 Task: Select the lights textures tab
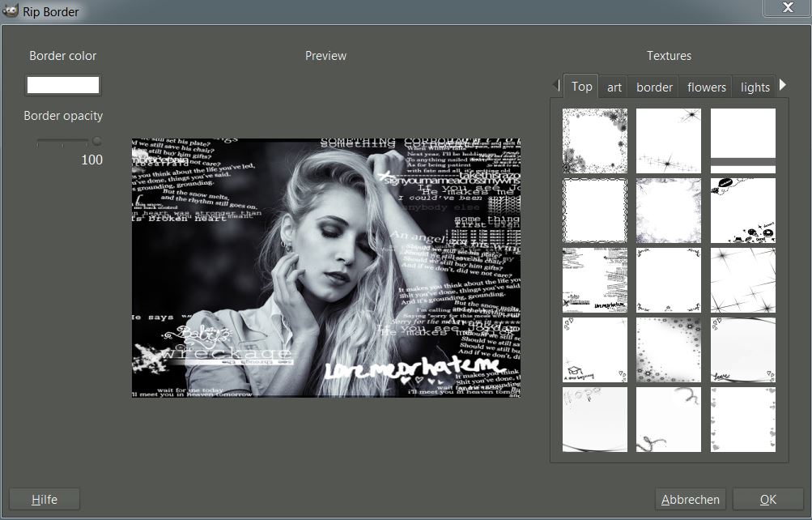[x=755, y=87]
